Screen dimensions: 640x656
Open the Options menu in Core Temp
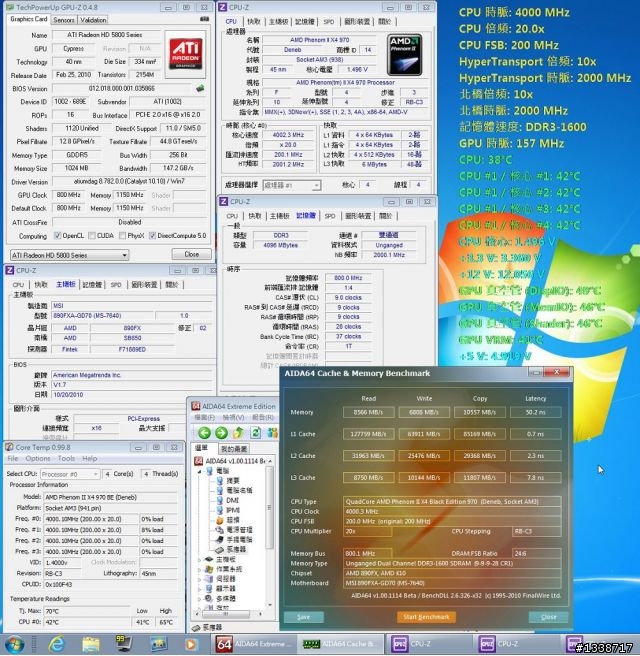(38, 459)
